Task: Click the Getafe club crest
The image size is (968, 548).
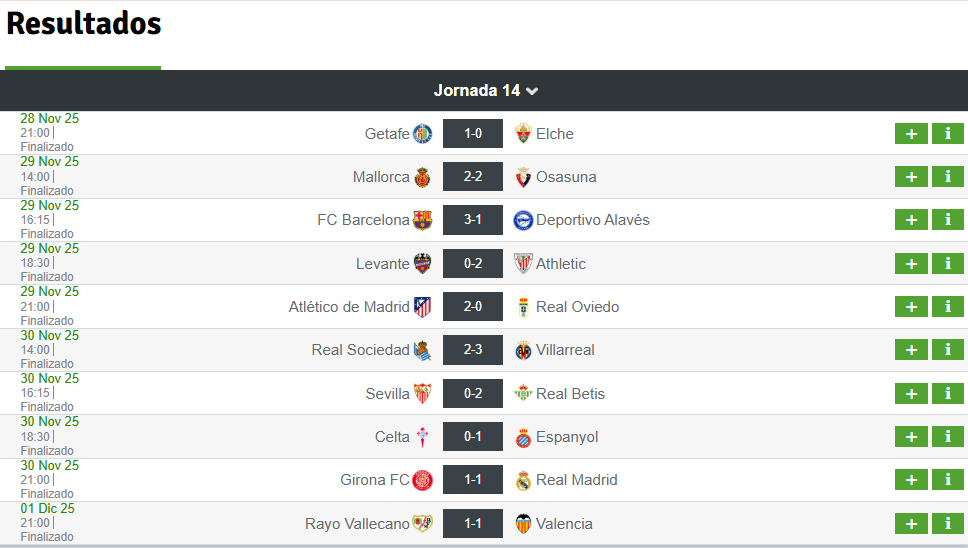Action: [x=423, y=134]
